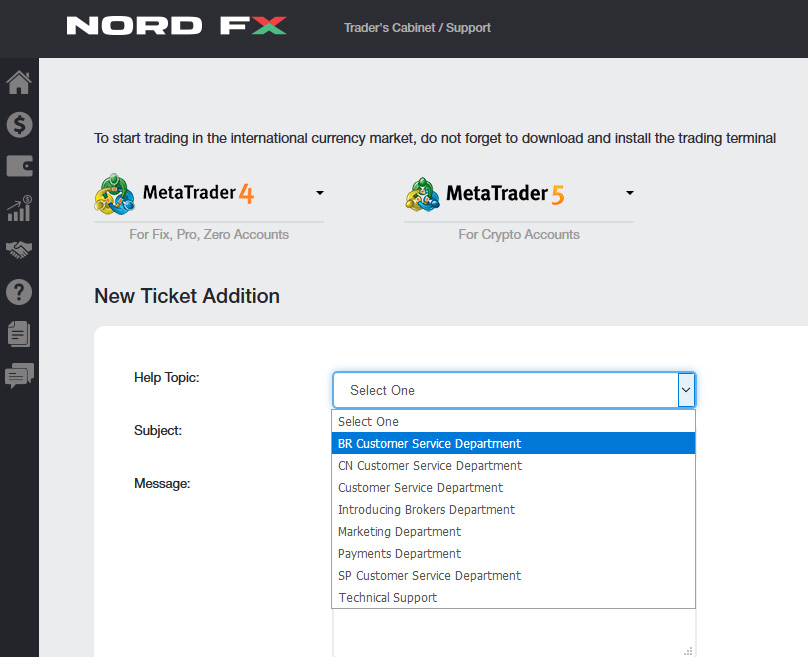
Task: Open the chat bubbles support icon
Action: [x=19, y=376]
